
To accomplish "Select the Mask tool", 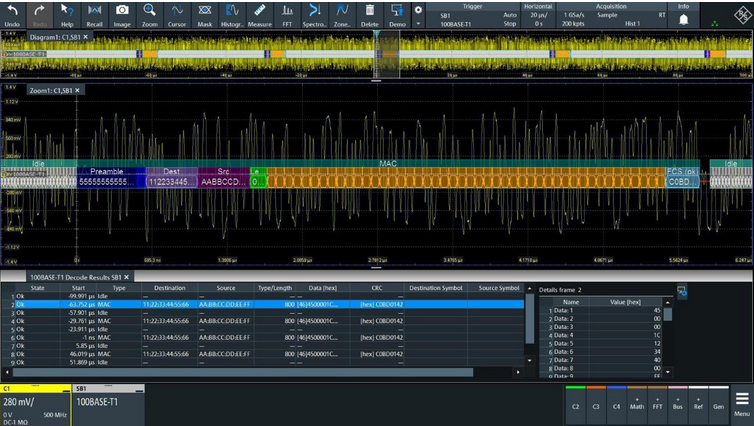I will click(x=204, y=15).
